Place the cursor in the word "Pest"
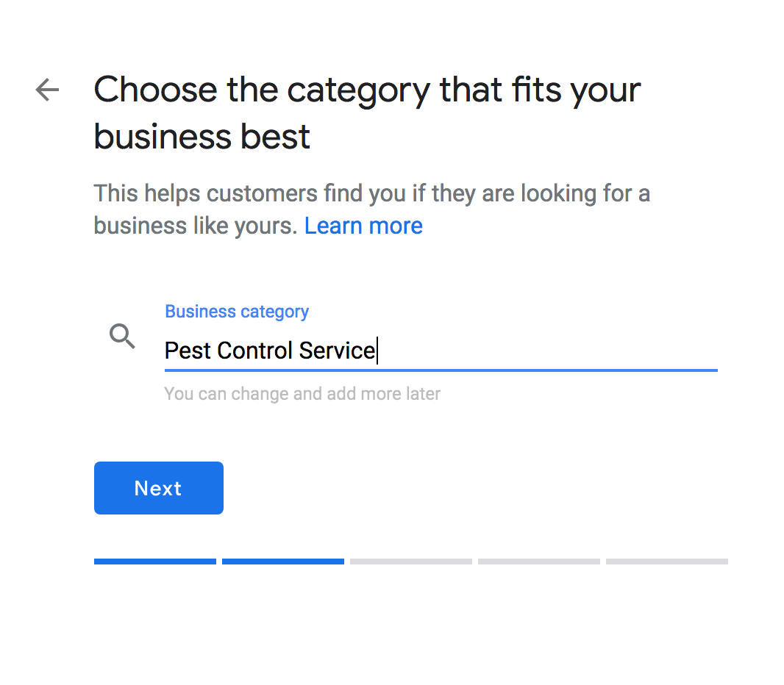This screenshot has width=784, height=685. tap(188, 351)
